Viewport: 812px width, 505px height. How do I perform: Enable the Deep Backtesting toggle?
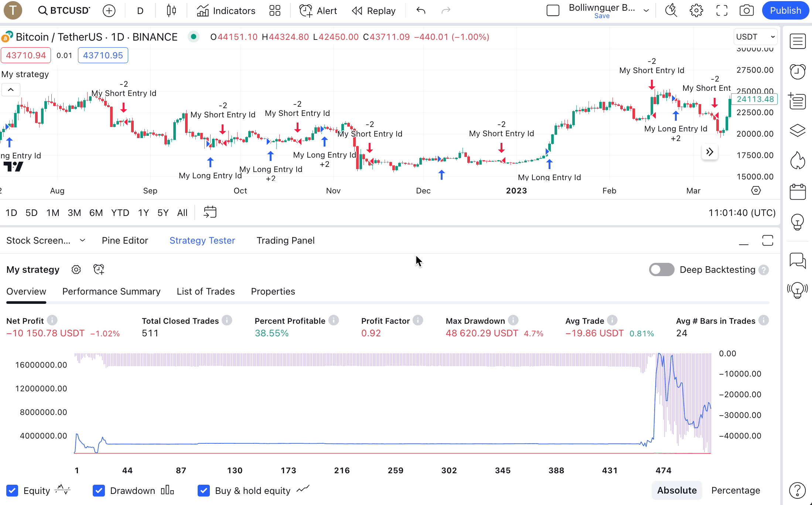point(661,269)
